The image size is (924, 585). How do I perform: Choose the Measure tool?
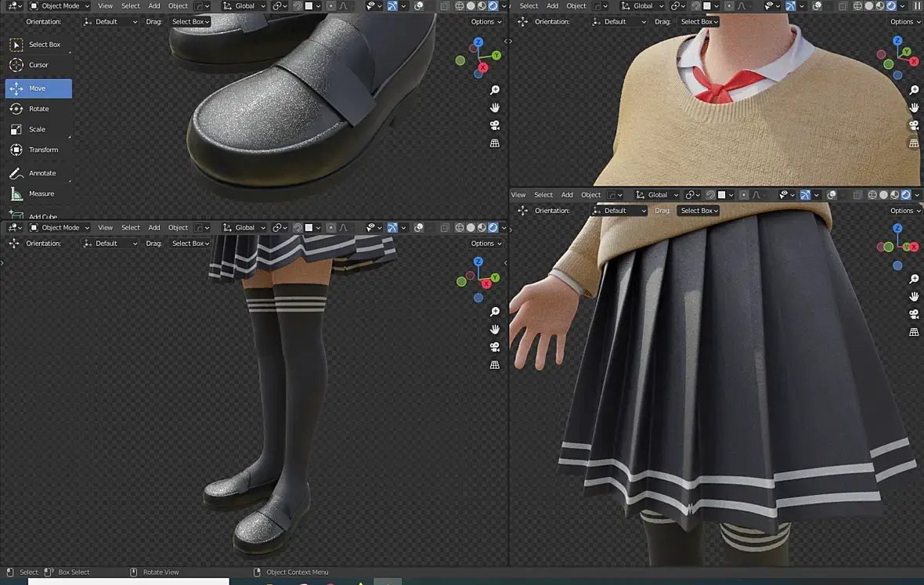pyautogui.click(x=38, y=193)
